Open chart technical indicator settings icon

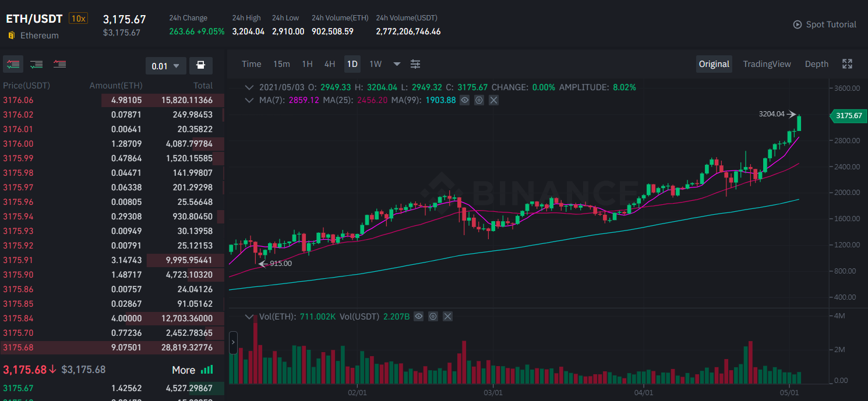click(x=415, y=64)
